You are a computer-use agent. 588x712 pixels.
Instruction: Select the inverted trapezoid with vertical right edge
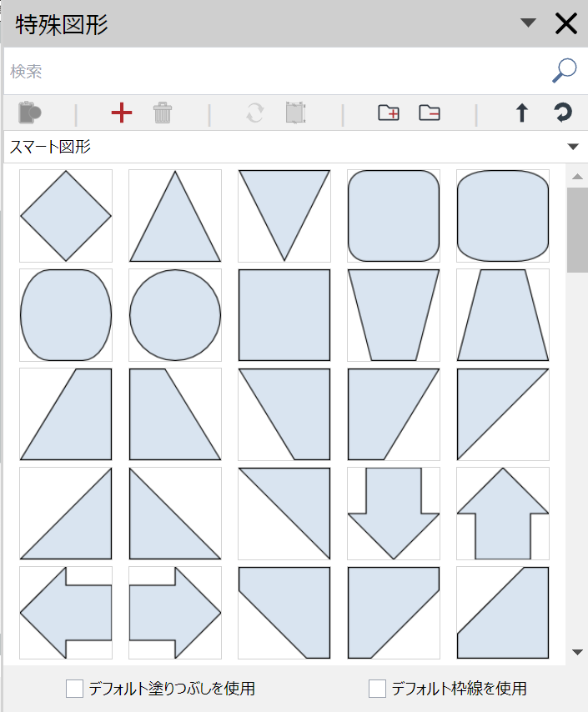coord(284,414)
